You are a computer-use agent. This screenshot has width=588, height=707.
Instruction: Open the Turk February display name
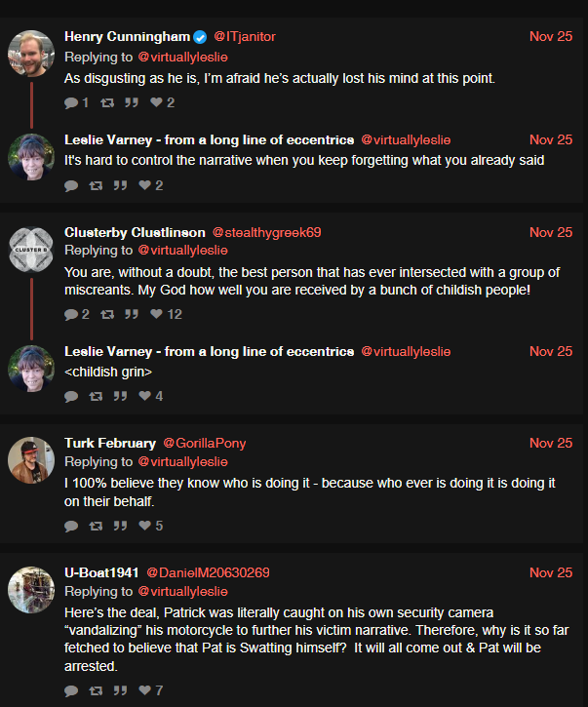(x=110, y=444)
